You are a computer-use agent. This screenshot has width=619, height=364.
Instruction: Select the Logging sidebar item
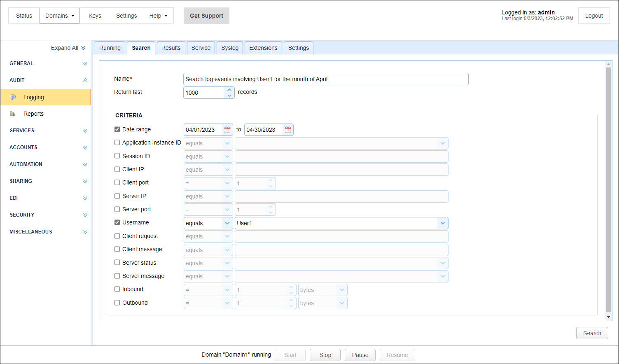point(45,97)
